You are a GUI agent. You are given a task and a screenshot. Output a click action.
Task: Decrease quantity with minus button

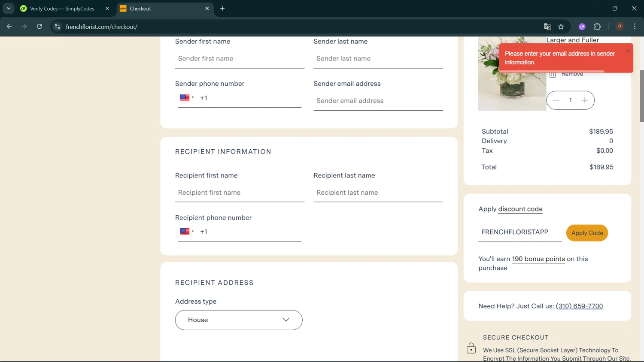pyautogui.click(x=556, y=100)
